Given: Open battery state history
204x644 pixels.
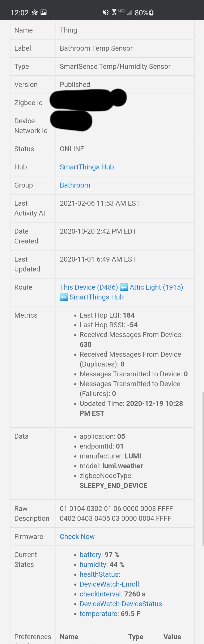Looking at the screenshot, I should point(90,555).
